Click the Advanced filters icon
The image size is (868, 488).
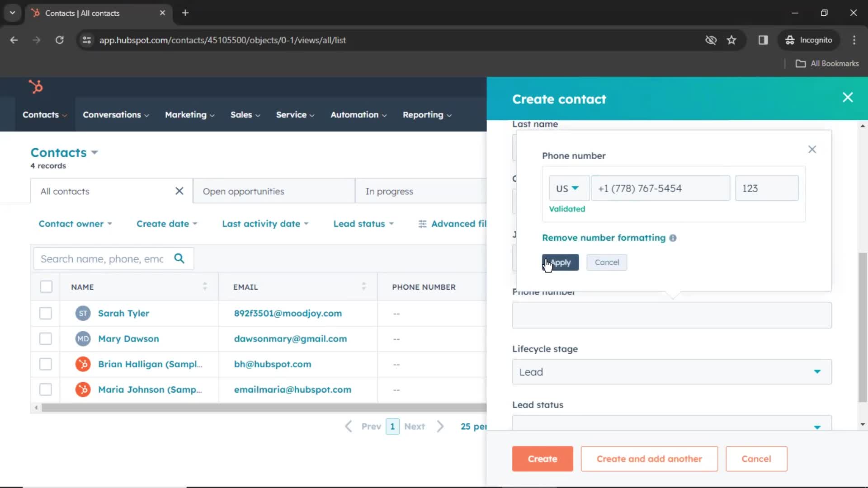[x=422, y=224]
